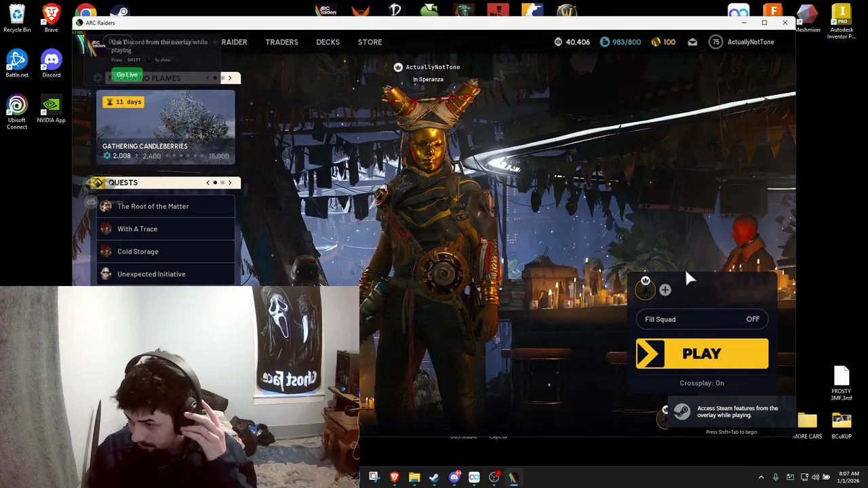Open the BCuKUP desktop folder
This screenshot has height=488, width=868.
tap(842, 426)
